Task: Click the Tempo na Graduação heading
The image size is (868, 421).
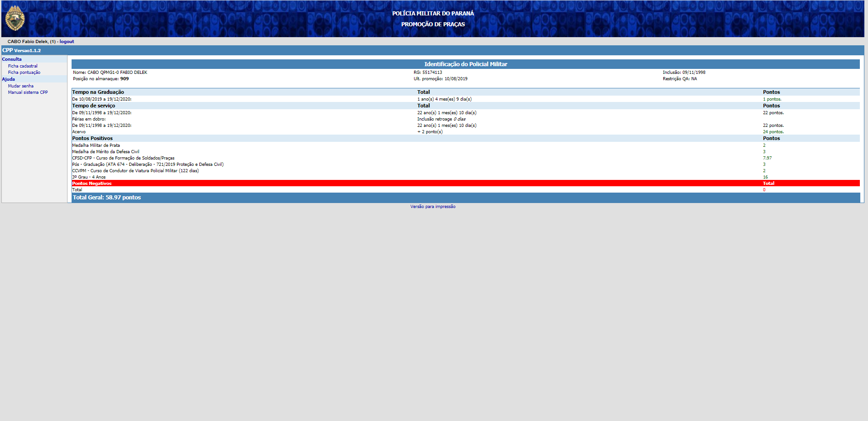Action: click(98, 92)
